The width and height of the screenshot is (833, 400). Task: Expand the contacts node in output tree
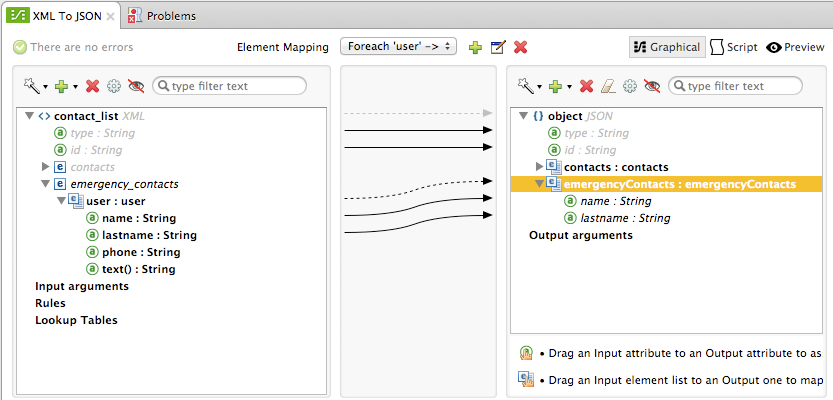[541, 166]
